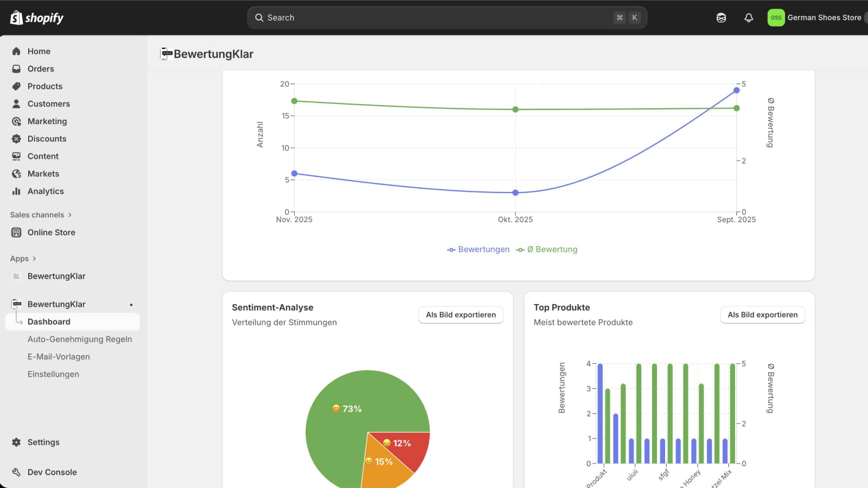Screen dimensions: 868x488
Task: Open Discounts using its badge icon
Action: tap(16, 139)
